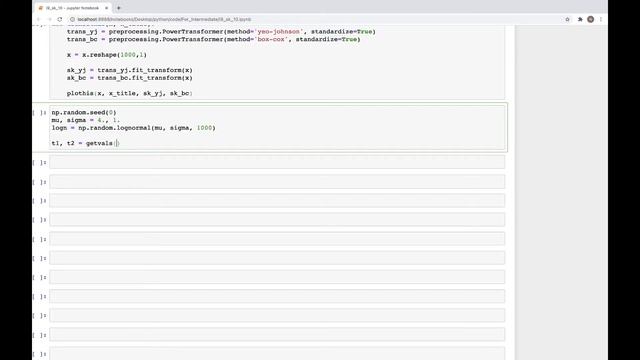Open the Chrome three-dot menu
Viewport: 640px width, 360px height.
(x=601, y=19)
